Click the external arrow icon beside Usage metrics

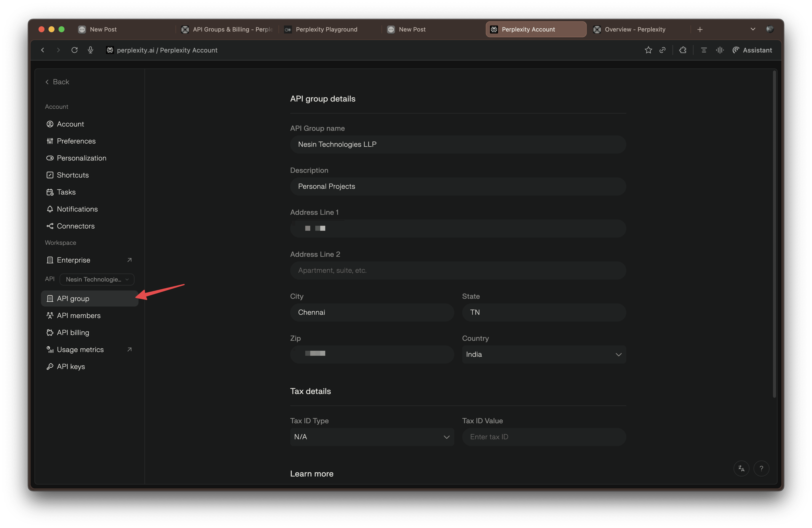(x=129, y=349)
